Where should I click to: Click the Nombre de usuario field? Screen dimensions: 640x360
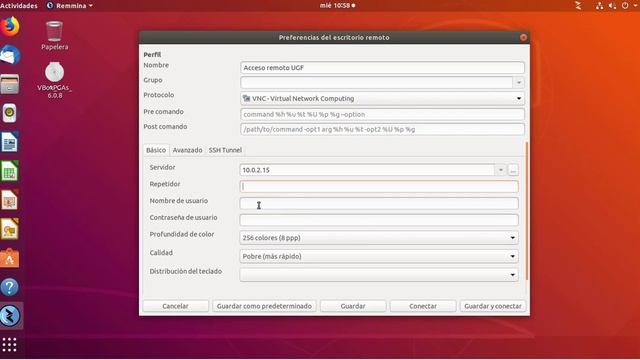tap(379, 203)
